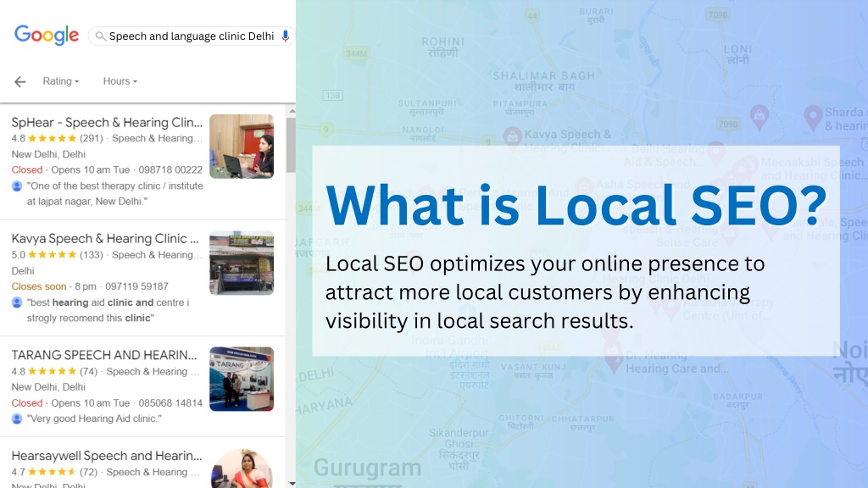This screenshot has height=488, width=868.
Task: Click 'Very good Hearing Aid clinic.' review
Action: [94, 419]
